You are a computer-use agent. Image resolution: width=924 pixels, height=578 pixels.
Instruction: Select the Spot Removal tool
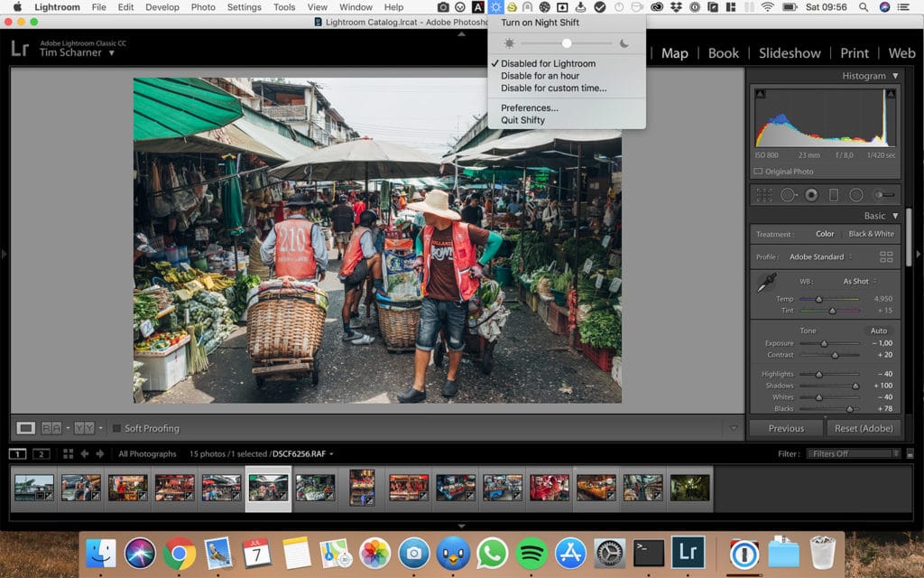pyautogui.click(x=788, y=195)
